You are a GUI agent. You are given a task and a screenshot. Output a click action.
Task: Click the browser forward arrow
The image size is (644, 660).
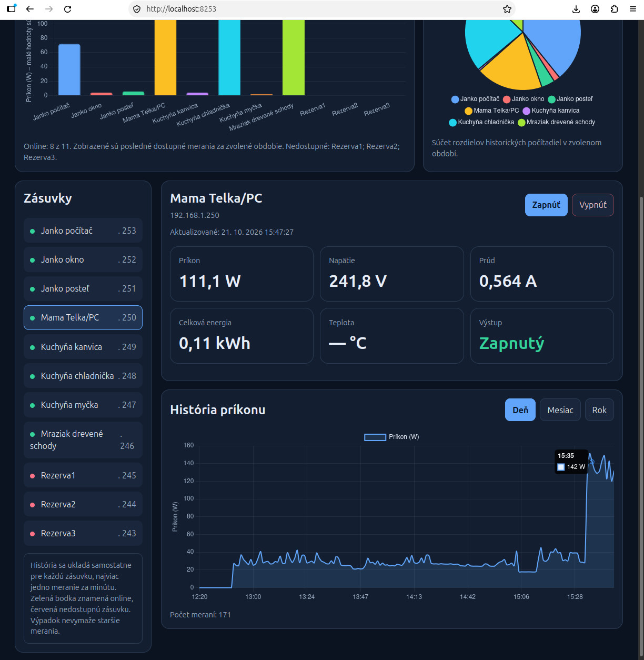(49, 9)
